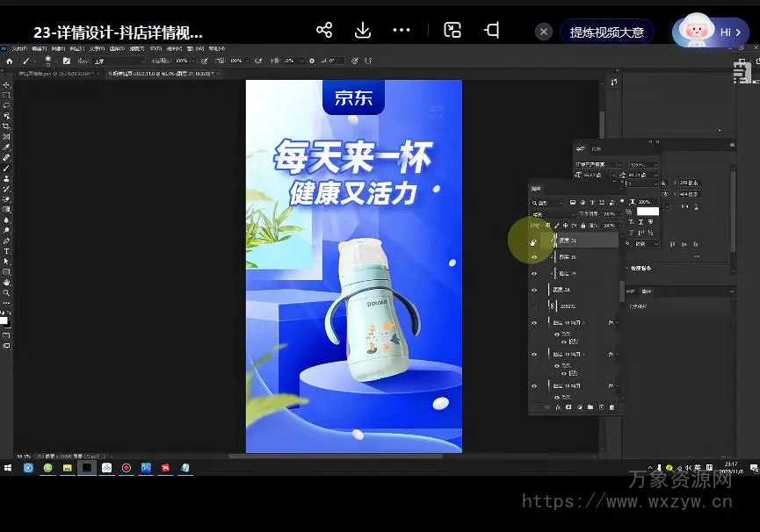Image resolution: width=760 pixels, height=532 pixels.
Task: Toggle visibility of layer 图层 30
Action: pyautogui.click(x=534, y=257)
